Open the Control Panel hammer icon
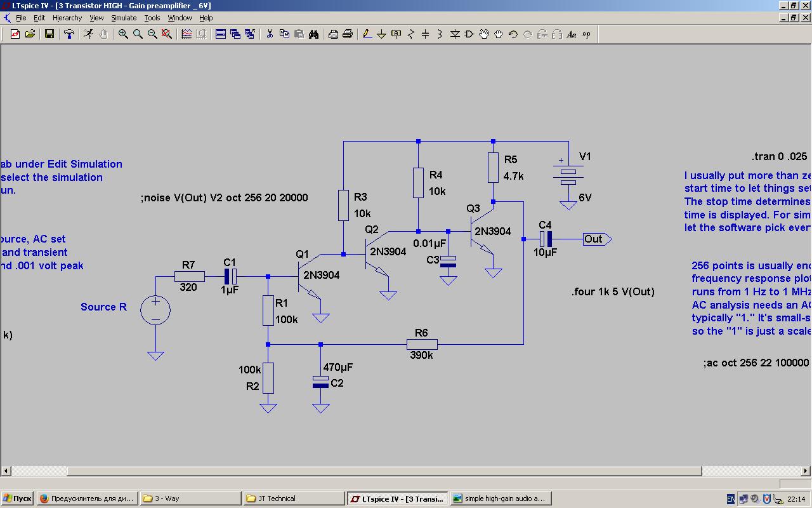This screenshot has width=812, height=508. 69,34
